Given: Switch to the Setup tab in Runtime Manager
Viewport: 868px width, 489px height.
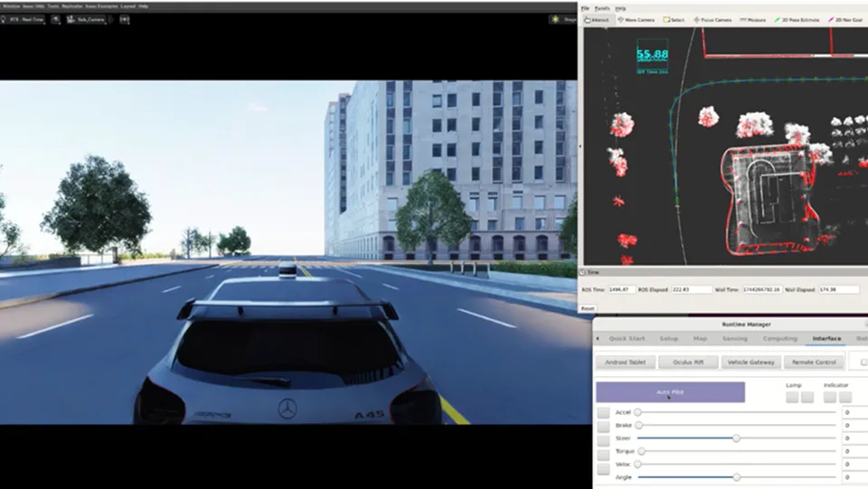Looking at the screenshot, I should click(x=669, y=339).
